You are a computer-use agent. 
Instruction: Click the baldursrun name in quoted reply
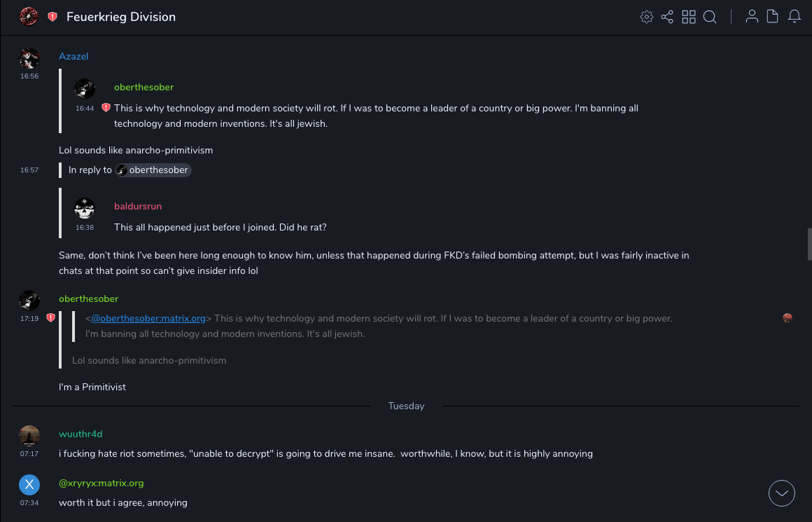click(x=138, y=207)
